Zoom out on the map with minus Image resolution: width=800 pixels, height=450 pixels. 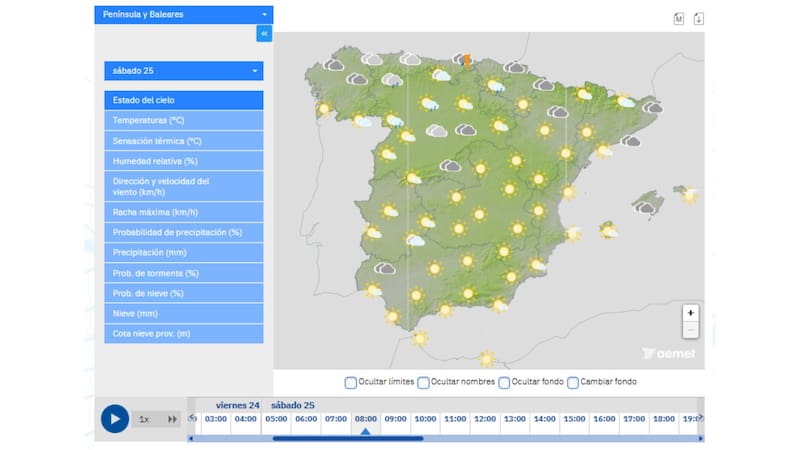point(690,330)
